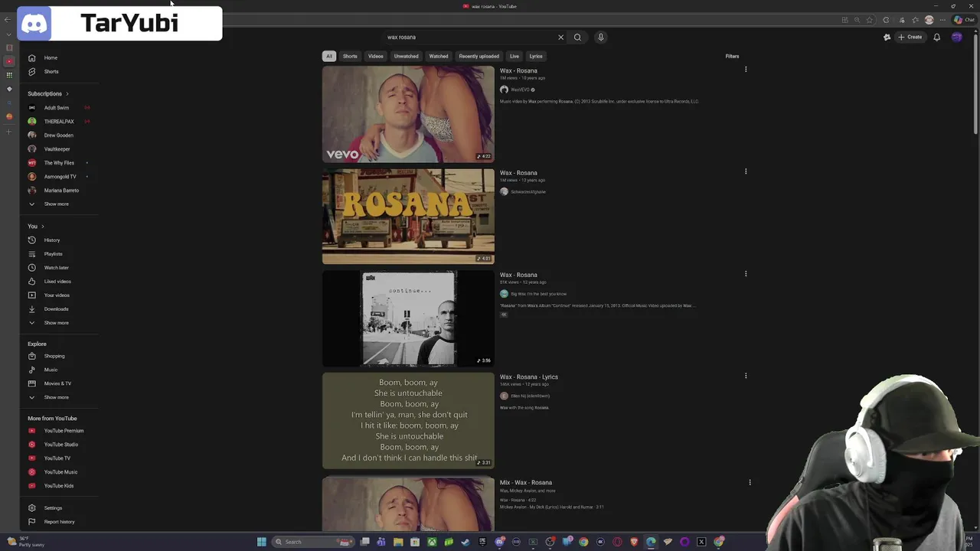Open more options for Mix - Wax - Rosana

tap(750, 482)
